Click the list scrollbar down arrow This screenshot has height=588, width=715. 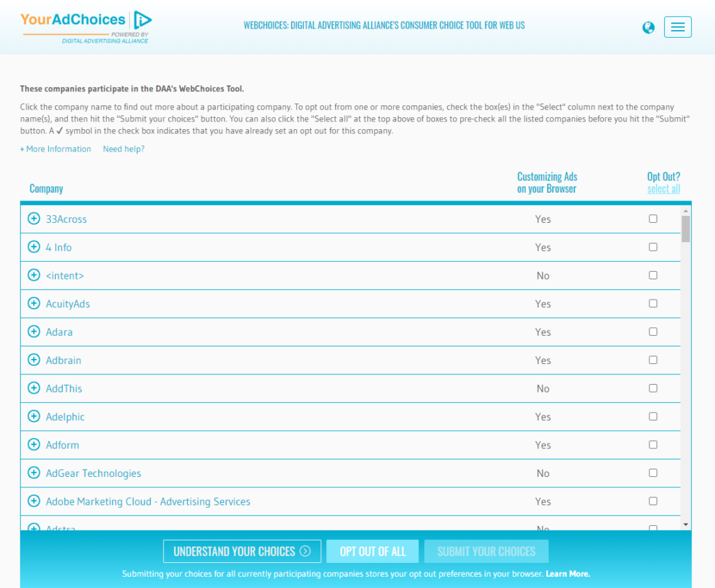(x=686, y=524)
